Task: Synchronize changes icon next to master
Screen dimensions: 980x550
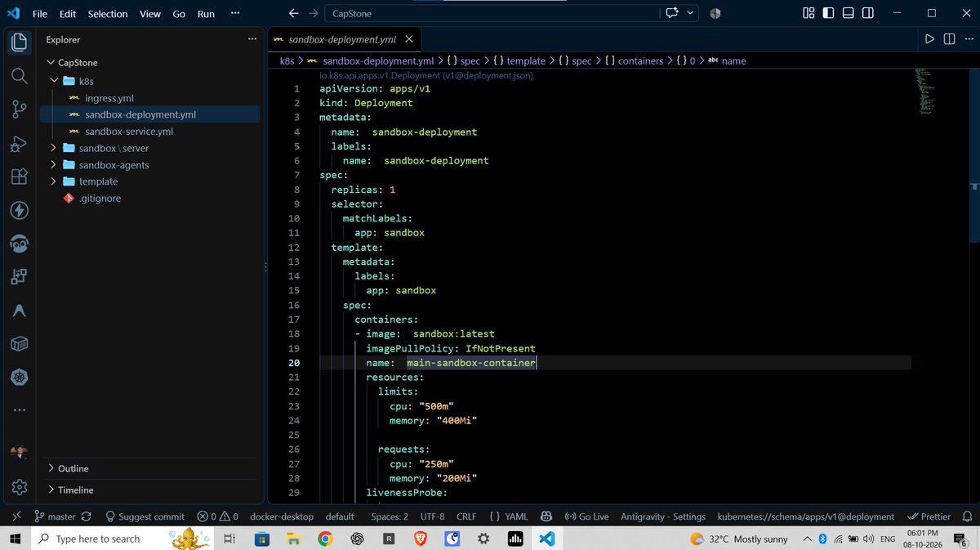Action: pos(86,516)
